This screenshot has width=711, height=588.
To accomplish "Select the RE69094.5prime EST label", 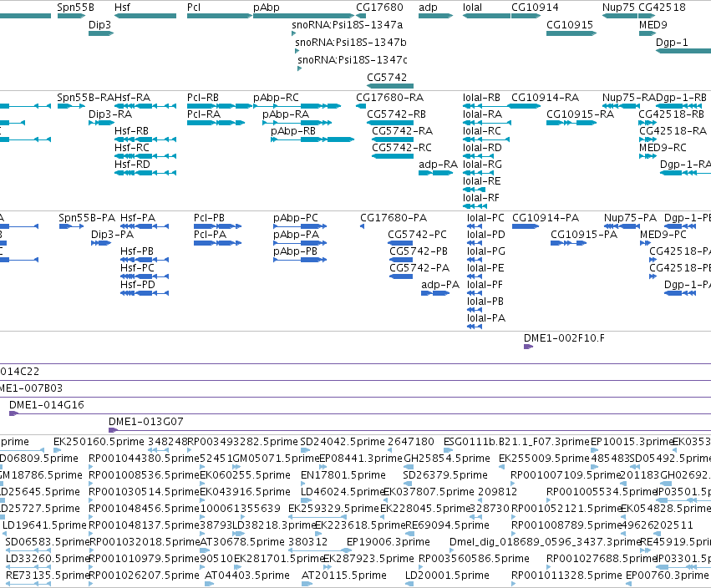I will (x=447, y=525).
